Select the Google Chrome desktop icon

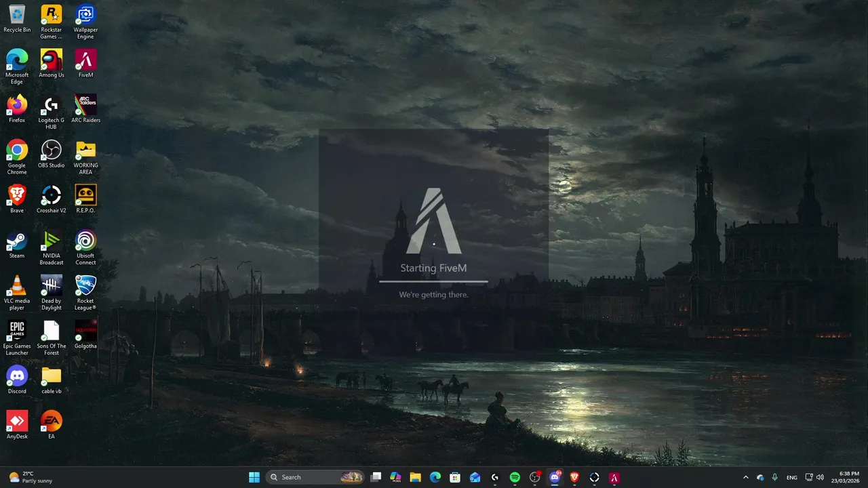pos(17,157)
